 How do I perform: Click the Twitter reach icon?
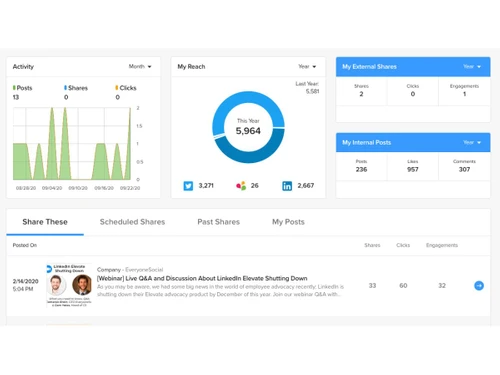coord(188,186)
